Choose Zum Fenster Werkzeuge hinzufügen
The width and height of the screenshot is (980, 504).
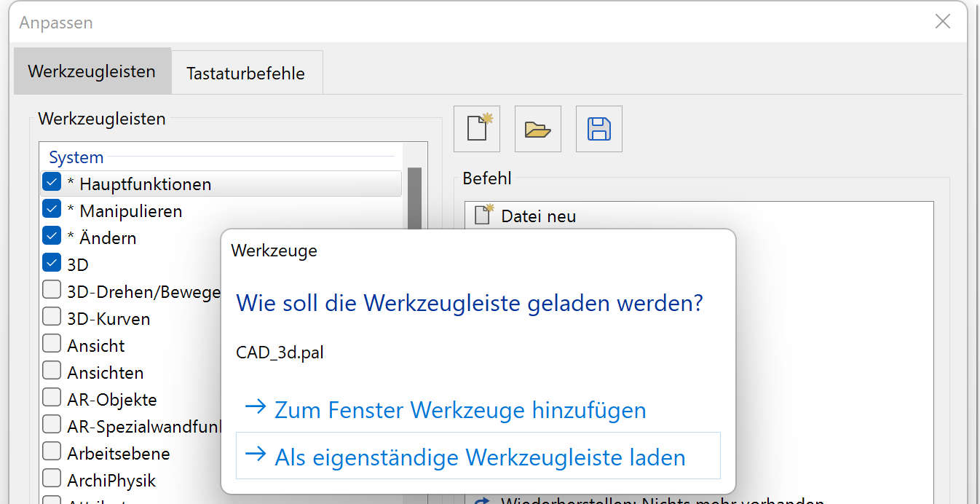tap(459, 409)
